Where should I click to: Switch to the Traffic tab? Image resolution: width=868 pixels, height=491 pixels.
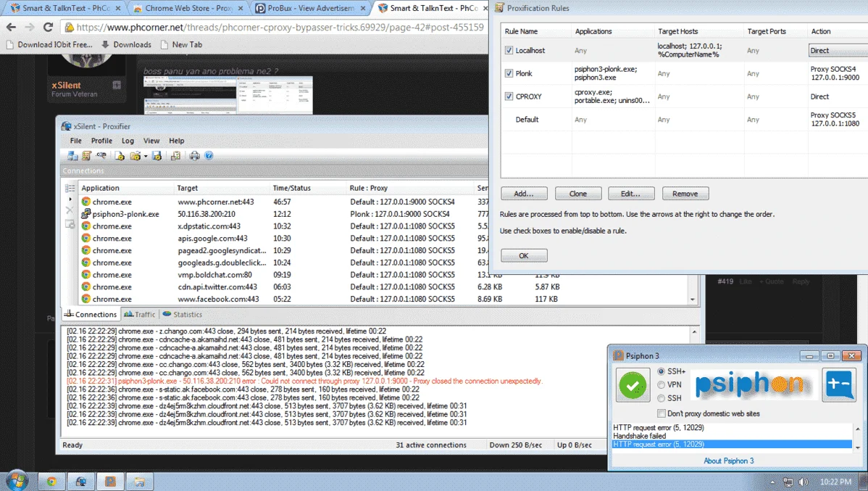(140, 314)
